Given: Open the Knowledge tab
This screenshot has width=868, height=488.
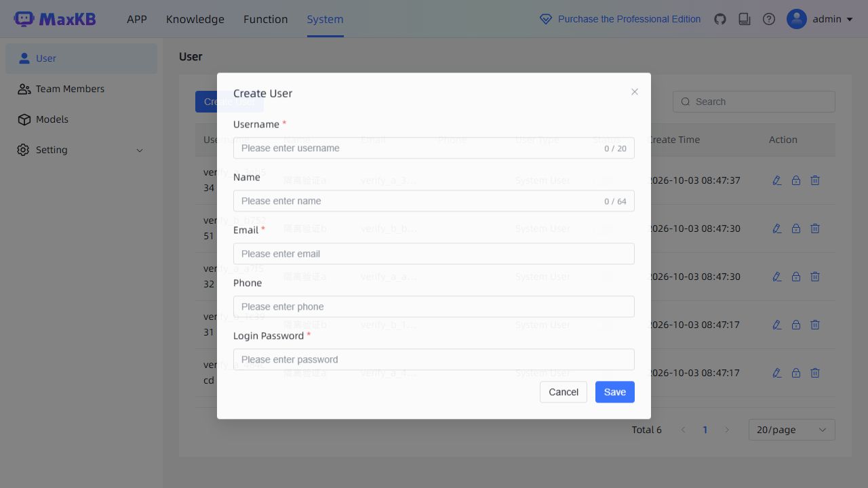Looking at the screenshot, I should pos(195,19).
